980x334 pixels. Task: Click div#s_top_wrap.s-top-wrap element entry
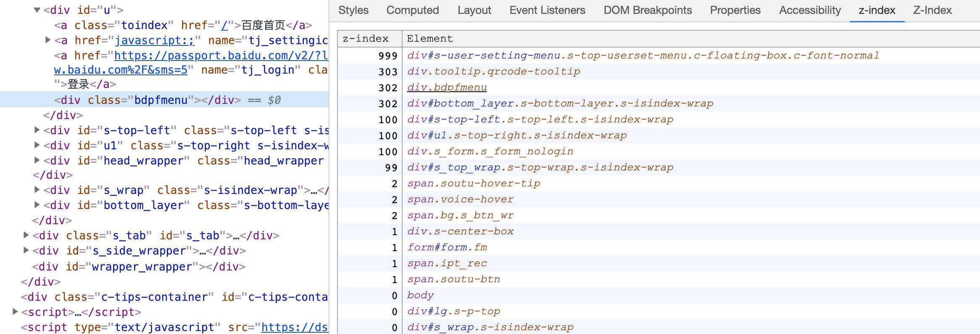coord(540,167)
